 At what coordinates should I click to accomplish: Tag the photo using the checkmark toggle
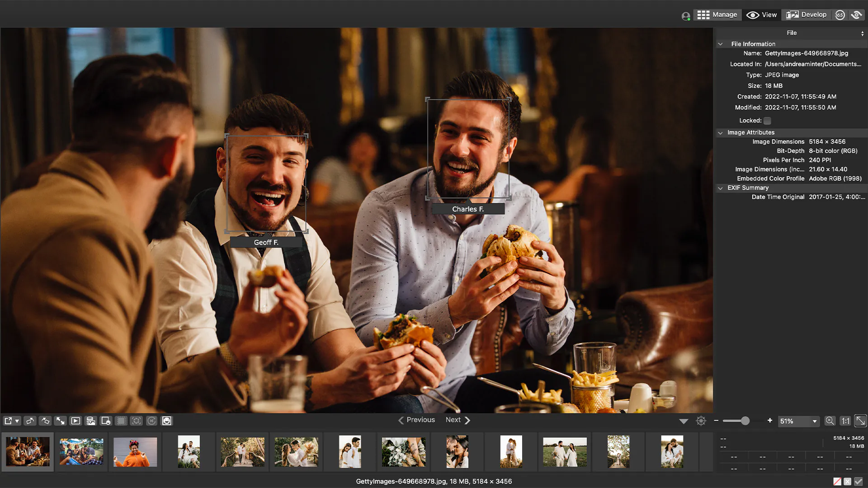click(x=858, y=481)
